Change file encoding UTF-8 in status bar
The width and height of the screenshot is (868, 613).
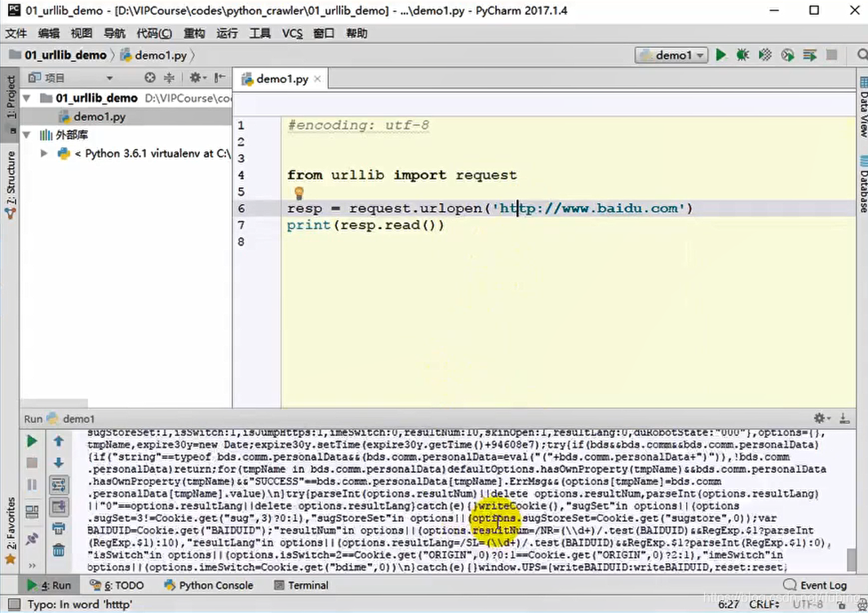809,604
